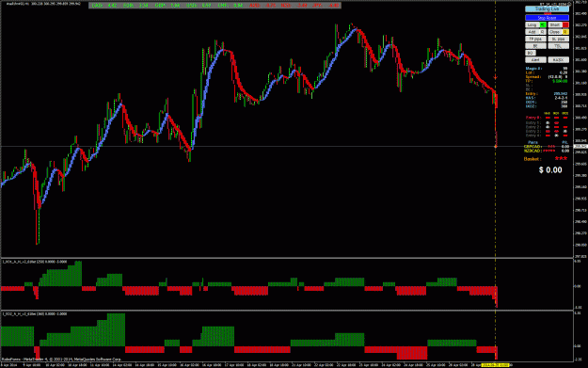This screenshot has width=588, height=368.
Task: Click the TP pips button
Action: [535, 39]
